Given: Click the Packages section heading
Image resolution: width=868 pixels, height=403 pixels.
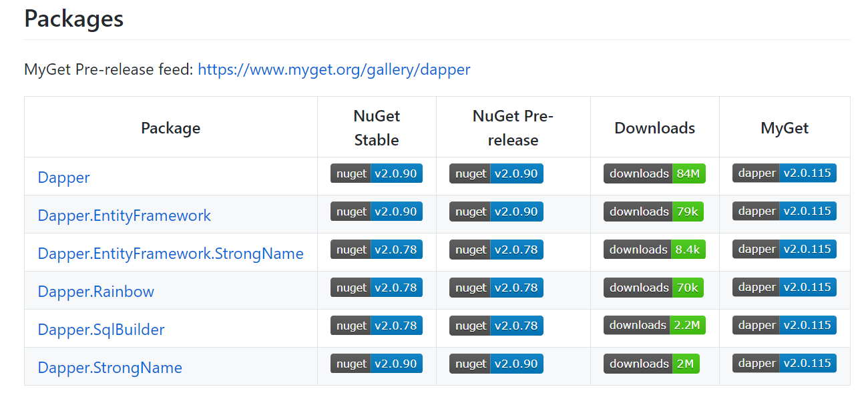Looking at the screenshot, I should click(x=73, y=19).
